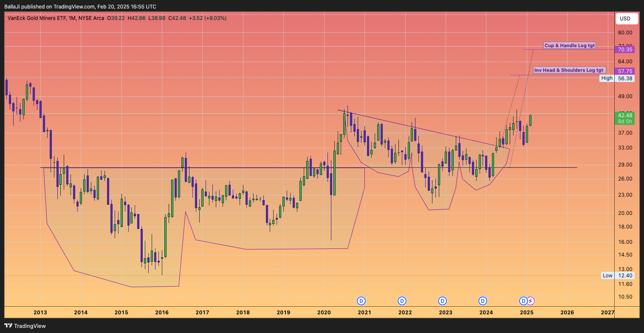Click the 11.60 price axis label
This screenshot has width=644, height=333.
(x=626, y=284)
